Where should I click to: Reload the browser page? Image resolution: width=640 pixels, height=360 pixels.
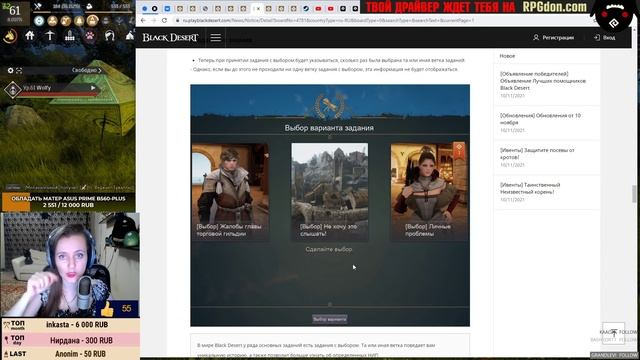164,20
